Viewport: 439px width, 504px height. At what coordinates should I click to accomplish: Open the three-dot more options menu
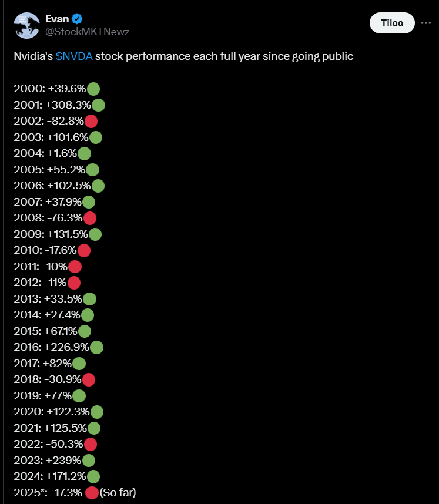[426, 22]
